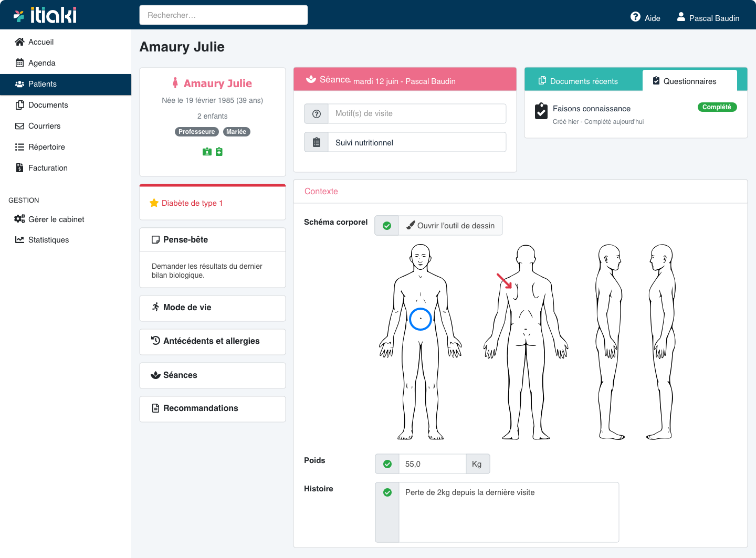Click the Diabète de type 1 star icon

pos(154,203)
